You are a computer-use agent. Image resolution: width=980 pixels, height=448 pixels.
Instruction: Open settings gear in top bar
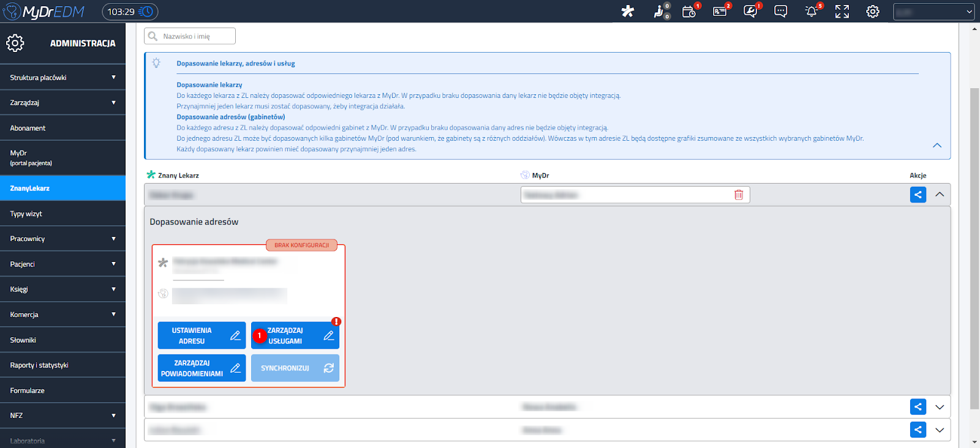point(873,11)
